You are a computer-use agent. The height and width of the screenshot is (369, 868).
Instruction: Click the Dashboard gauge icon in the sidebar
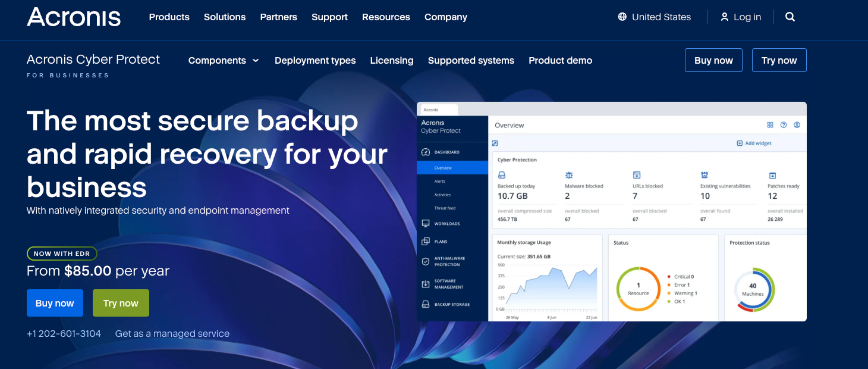pos(425,152)
